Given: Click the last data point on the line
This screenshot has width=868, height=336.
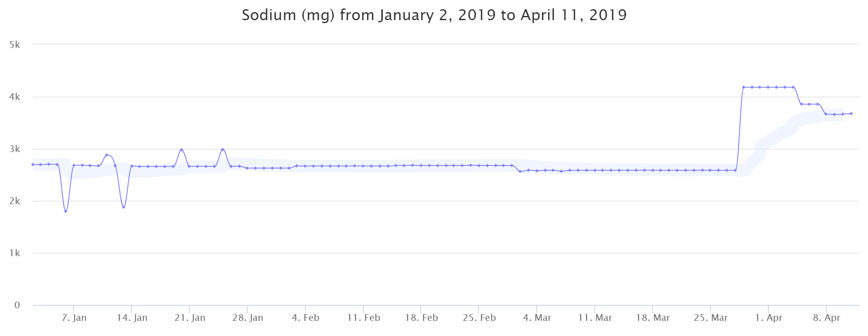Looking at the screenshot, I should coord(851,113).
